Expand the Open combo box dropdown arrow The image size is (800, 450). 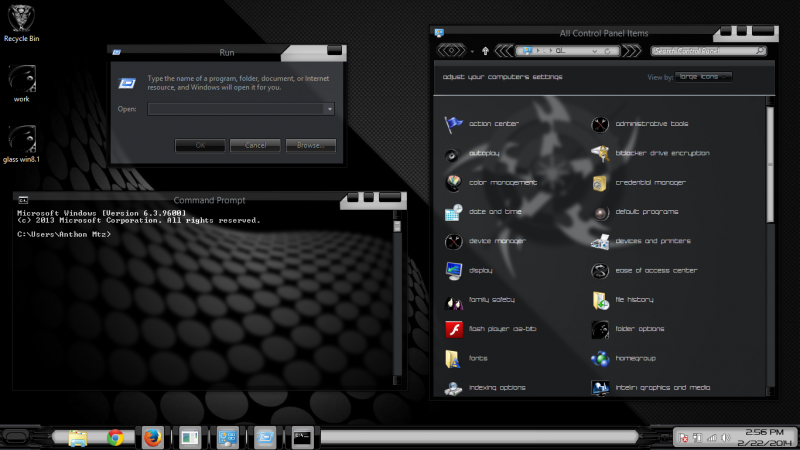point(330,109)
